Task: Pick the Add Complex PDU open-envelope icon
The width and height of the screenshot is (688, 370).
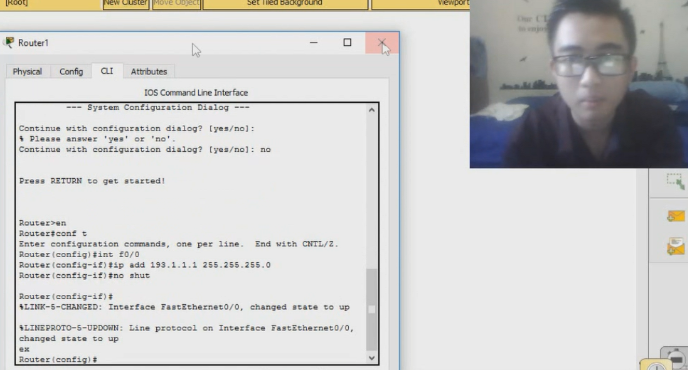Action: tap(676, 246)
